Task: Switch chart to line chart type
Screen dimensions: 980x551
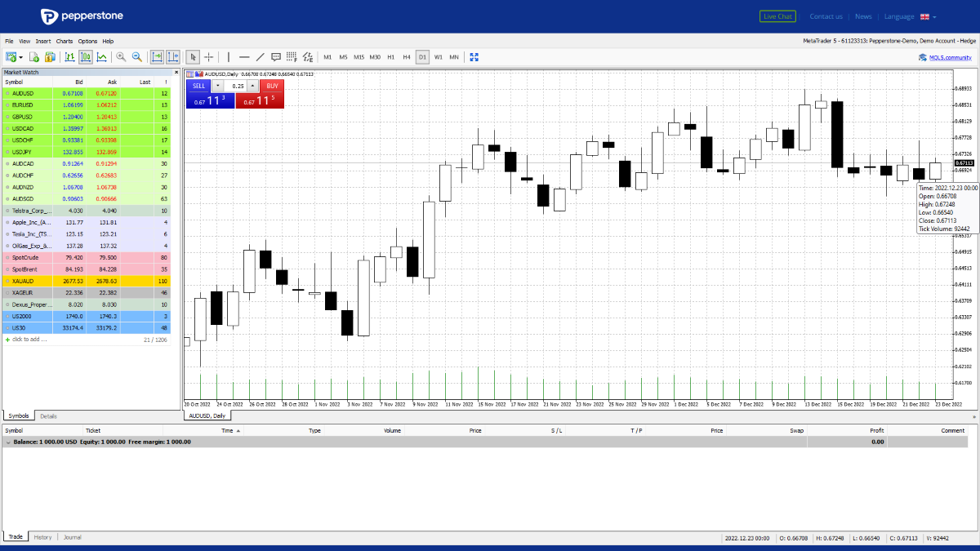Action: (x=101, y=57)
